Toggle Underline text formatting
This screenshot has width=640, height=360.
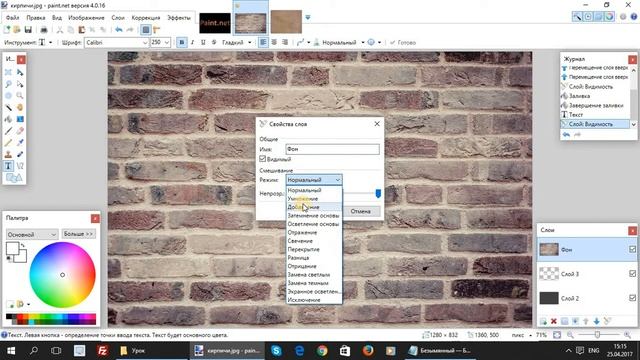point(203,42)
